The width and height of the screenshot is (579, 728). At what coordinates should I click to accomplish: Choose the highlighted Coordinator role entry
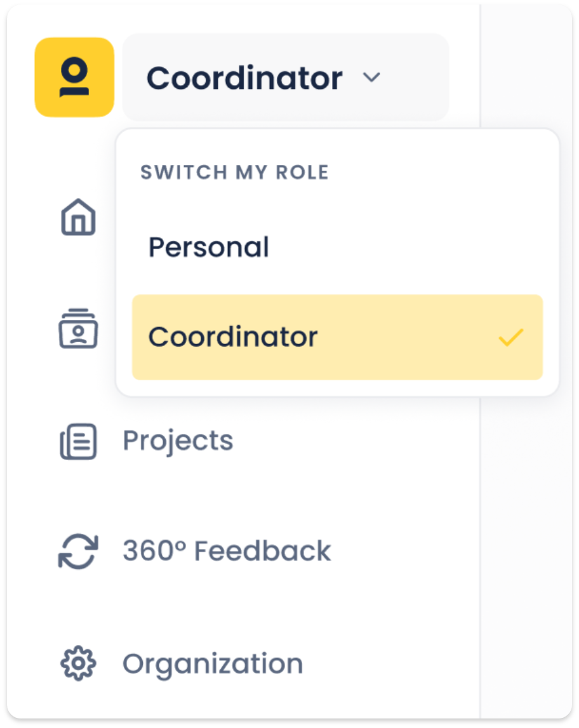click(337, 337)
